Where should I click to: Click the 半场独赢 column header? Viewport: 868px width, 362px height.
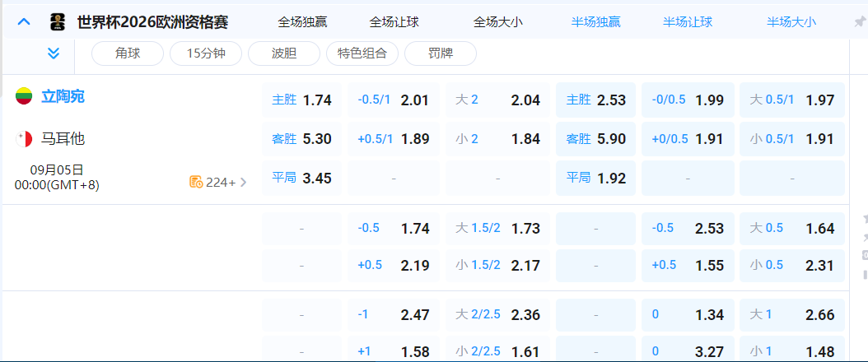click(596, 22)
